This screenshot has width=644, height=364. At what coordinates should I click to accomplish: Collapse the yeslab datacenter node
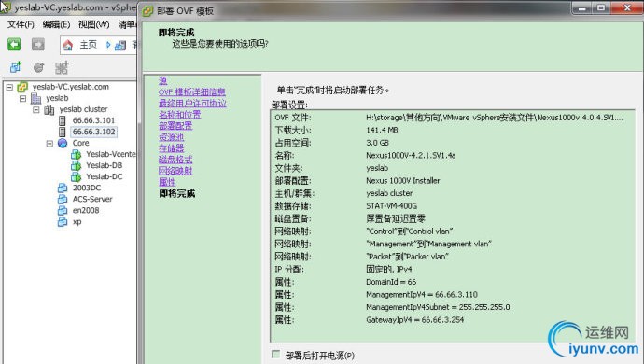[x=23, y=99]
